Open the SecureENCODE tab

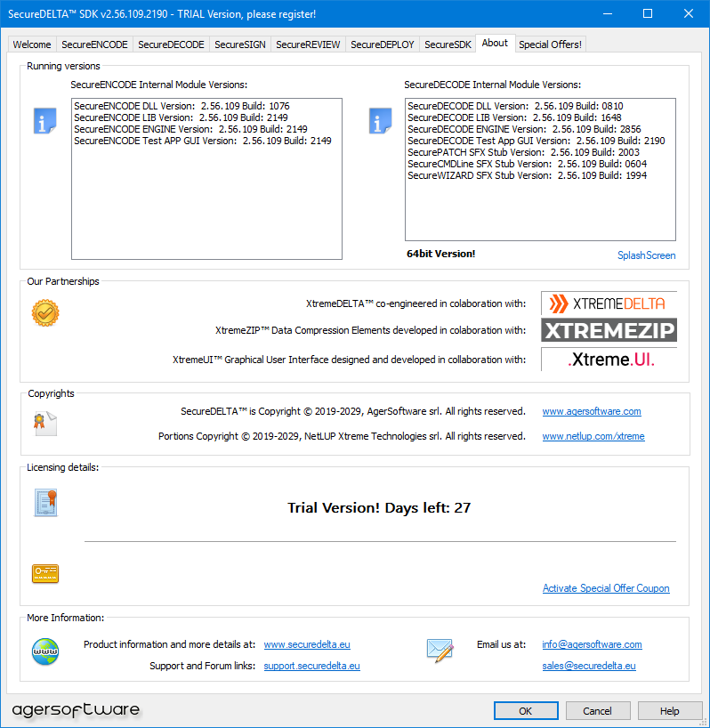tap(94, 44)
